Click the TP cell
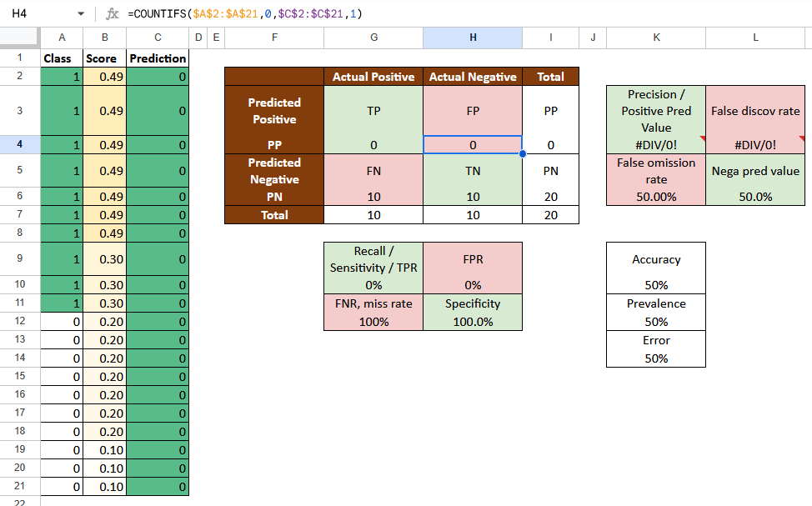812x506 pixels. pyautogui.click(x=373, y=111)
